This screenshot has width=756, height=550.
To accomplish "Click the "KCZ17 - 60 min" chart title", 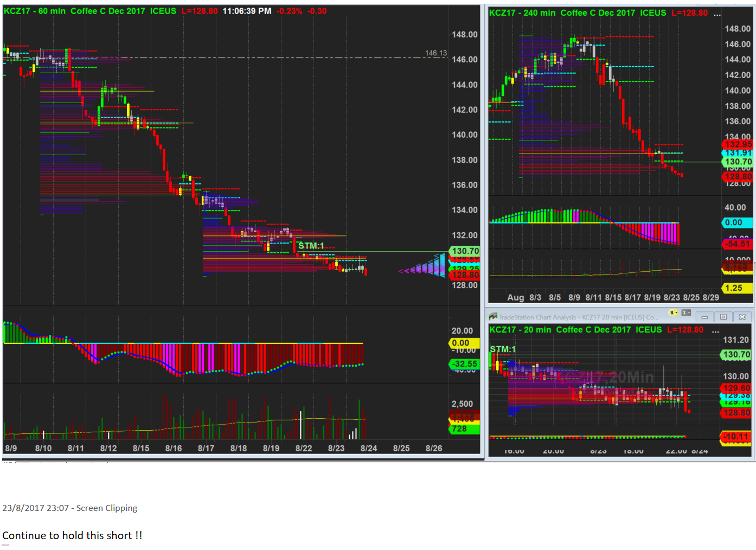I will coord(35,11).
